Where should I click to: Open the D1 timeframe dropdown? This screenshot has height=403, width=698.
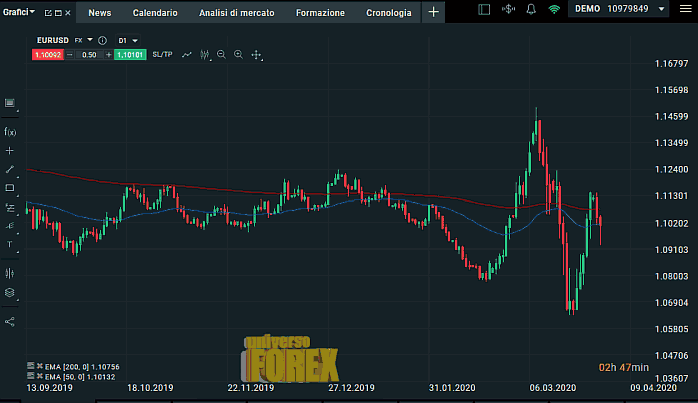[128, 40]
